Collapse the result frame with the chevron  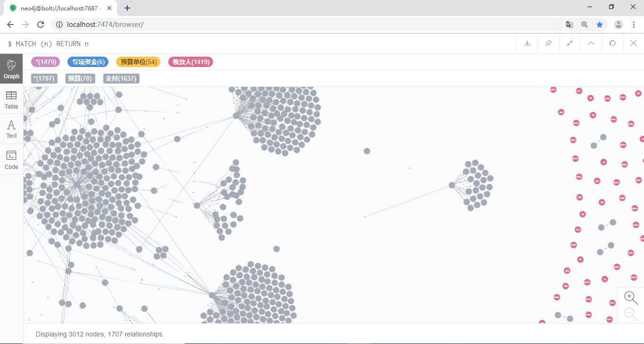pyautogui.click(x=591, y=43)
